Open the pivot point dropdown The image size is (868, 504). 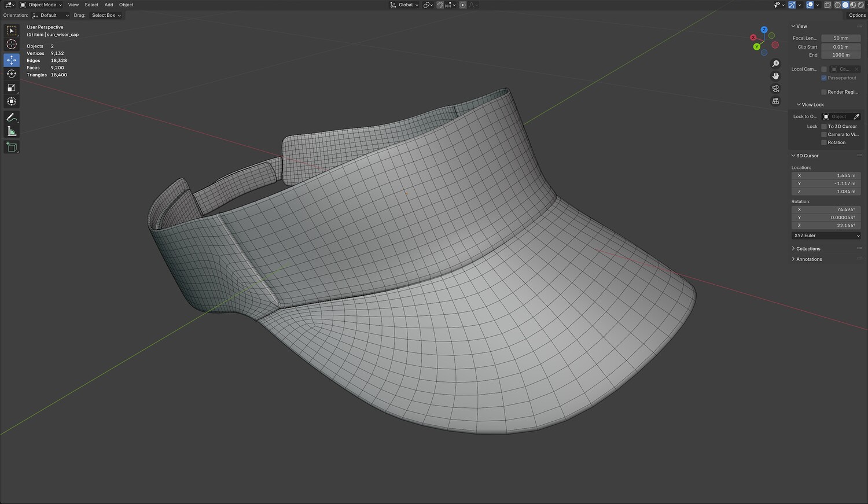pyautogui.click(x=428, y=5)
